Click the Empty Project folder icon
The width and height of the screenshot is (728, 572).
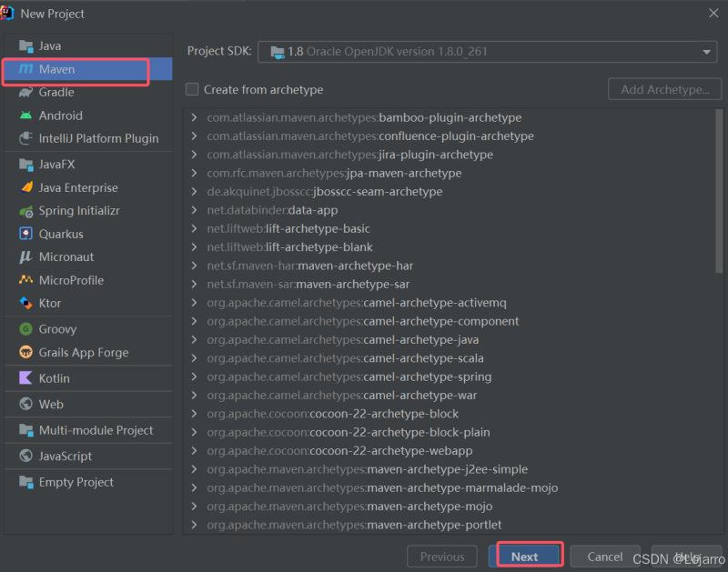click(26, 483)
